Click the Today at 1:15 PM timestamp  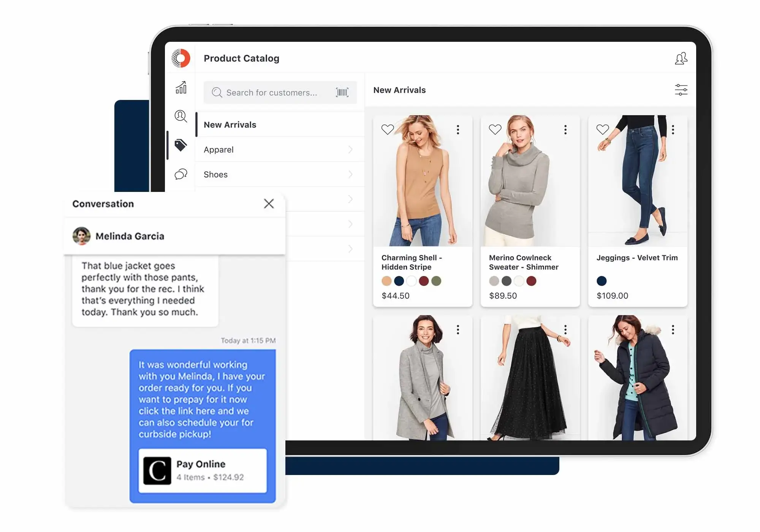tap(248, 340)
